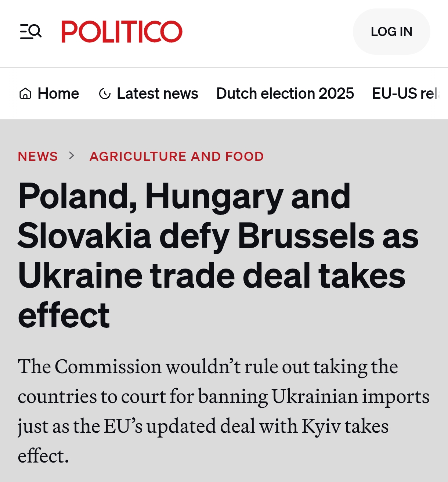Click 'Ukraine trade deal takes' in headline
Image resolution: width=448 pixels, height=482 pixels.
pos(212,276)
